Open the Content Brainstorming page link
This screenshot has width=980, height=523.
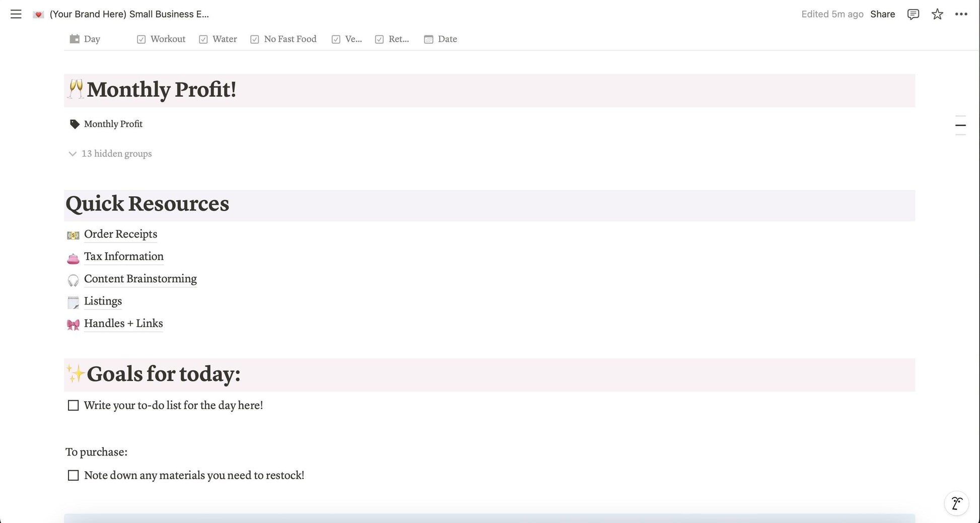[140, 279]
